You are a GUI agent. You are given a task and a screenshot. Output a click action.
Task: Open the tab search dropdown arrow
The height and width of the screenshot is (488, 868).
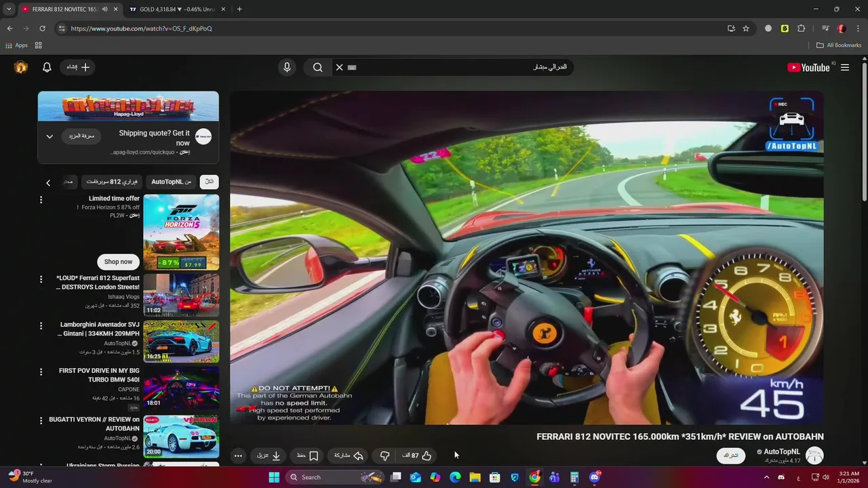tap(9, 9)
